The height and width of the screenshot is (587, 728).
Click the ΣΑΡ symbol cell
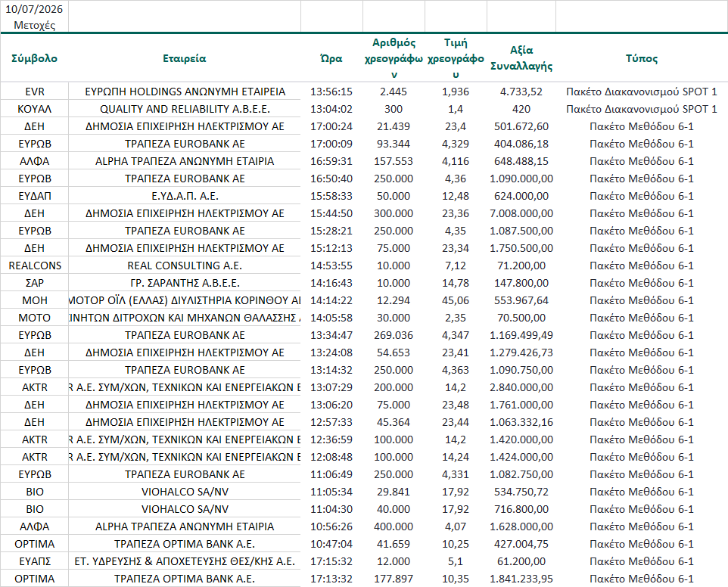[x=34, y=283]
